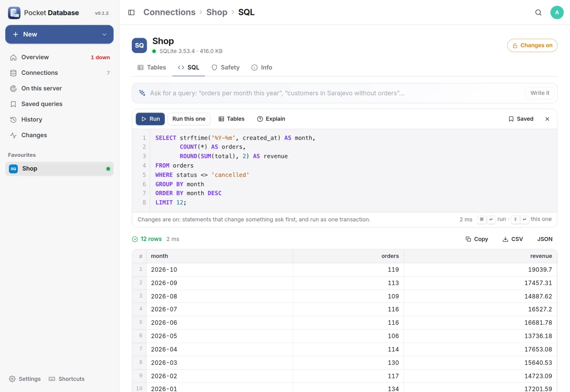Screen dimensions: 570x392
Task: Open Saved queries in the sidebar
Action: [x=59, y=104]
